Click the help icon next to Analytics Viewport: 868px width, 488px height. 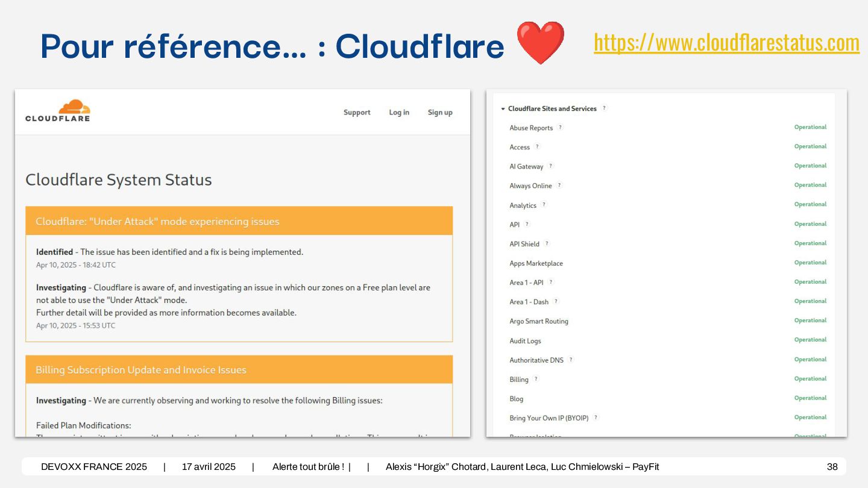[544, 205]
